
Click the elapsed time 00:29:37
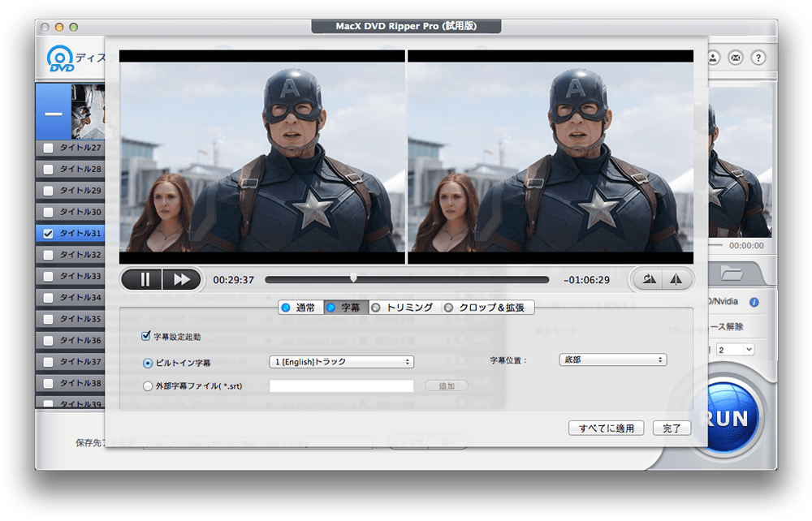[234, 280]
